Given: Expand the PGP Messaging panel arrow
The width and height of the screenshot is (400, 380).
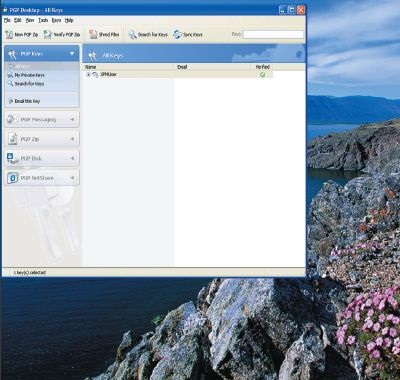Looking at the screenshot, I should click(x=72, y=119).
